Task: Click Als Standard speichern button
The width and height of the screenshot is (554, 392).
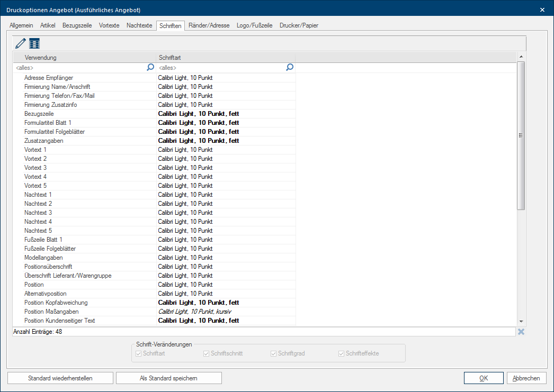Action: [x=168, y=378]
